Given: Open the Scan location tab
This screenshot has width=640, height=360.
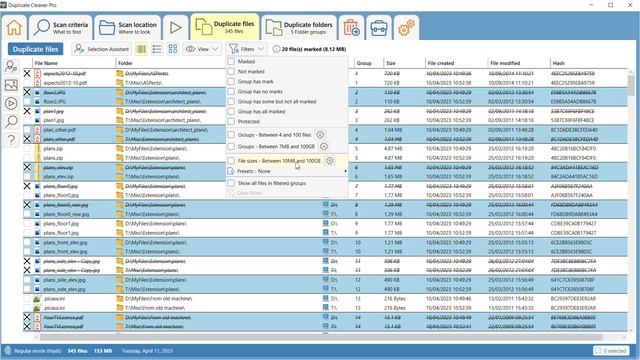Looking at the screenshot, I should 128,28.
